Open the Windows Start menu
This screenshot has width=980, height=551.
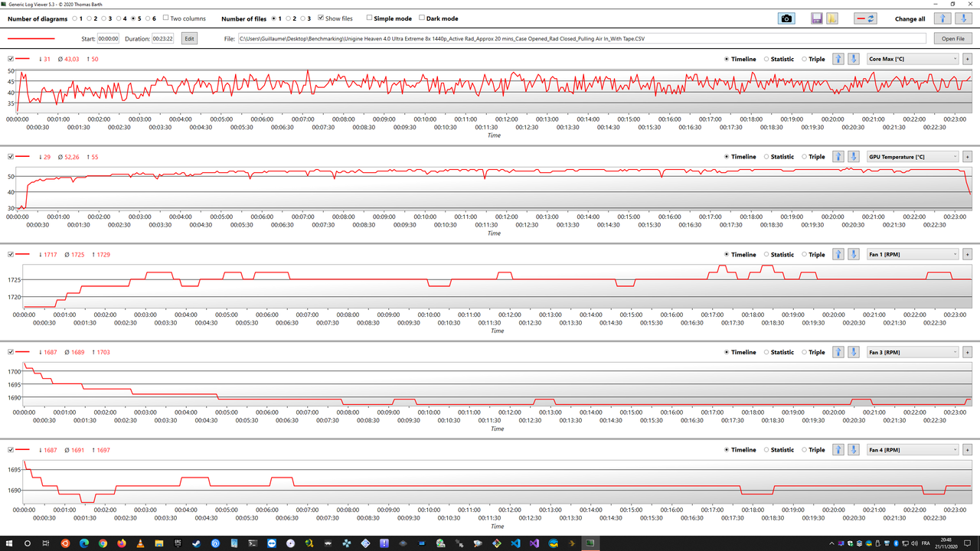coord(8,543)
